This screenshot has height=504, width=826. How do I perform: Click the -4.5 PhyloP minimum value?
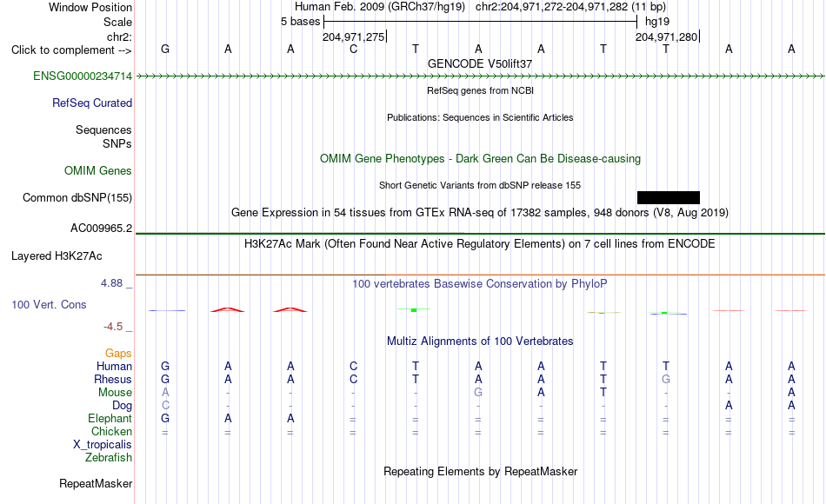[113, 327]
